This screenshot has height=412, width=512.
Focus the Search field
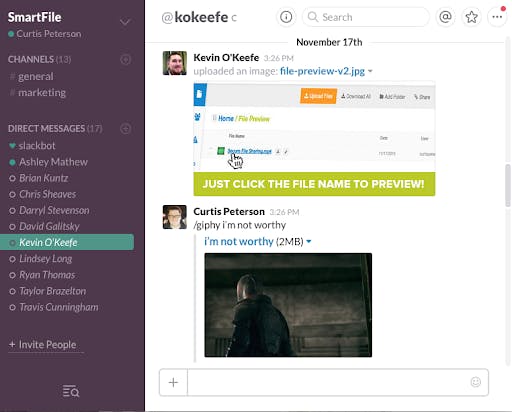coord(366,17)
